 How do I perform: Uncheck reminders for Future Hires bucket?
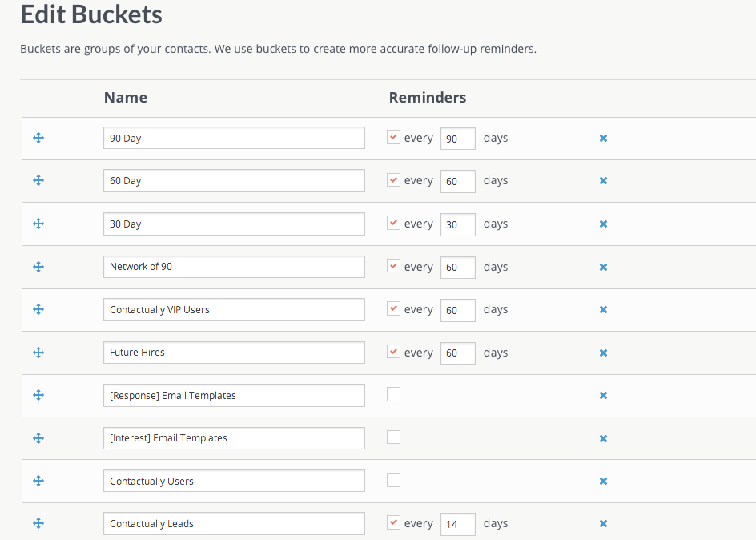[x=393, y=352]
